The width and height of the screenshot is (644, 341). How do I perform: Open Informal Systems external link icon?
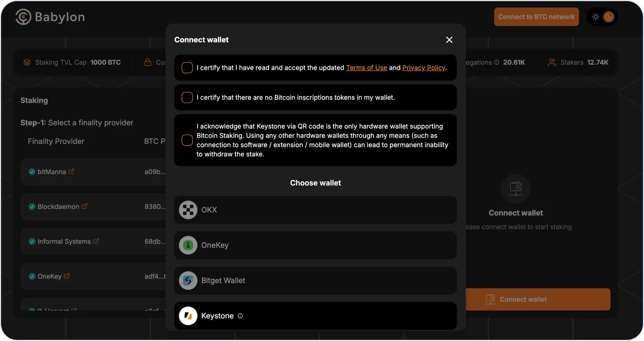coord(96,241)
